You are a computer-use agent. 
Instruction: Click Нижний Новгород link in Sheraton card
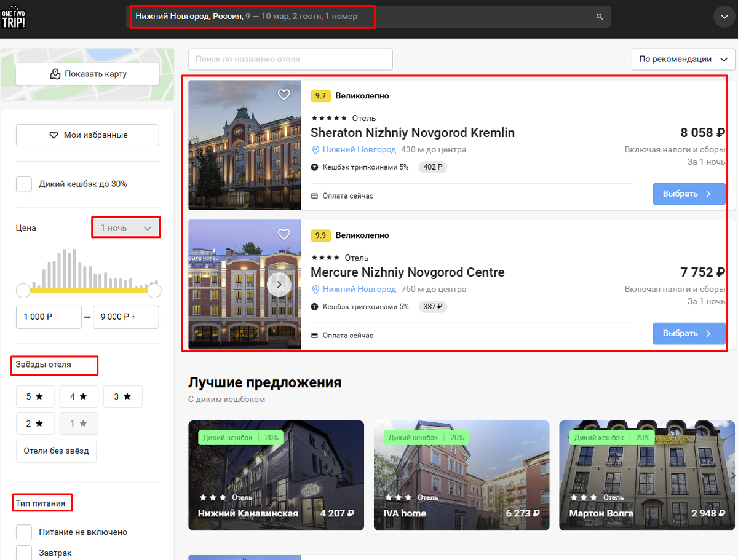point(359,150)
